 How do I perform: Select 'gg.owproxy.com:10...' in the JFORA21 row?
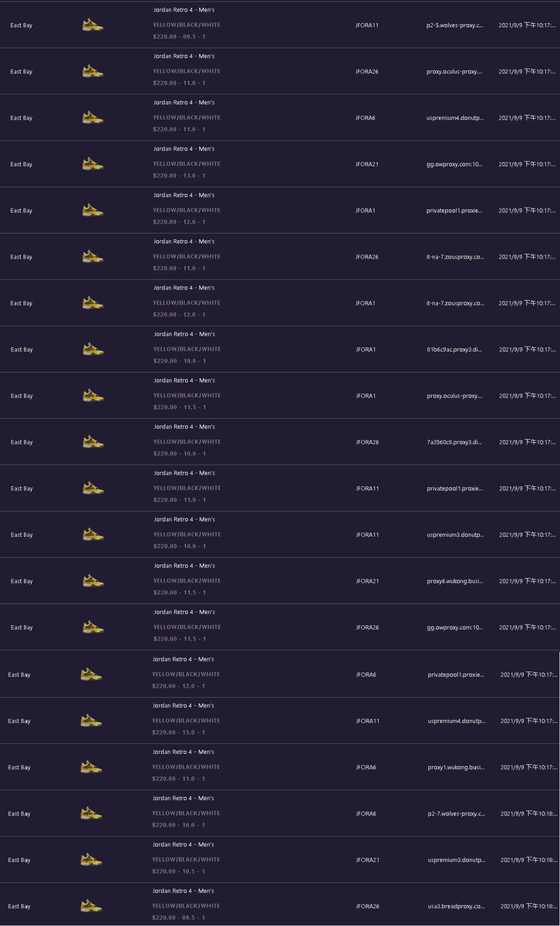[x=454, y=164]
